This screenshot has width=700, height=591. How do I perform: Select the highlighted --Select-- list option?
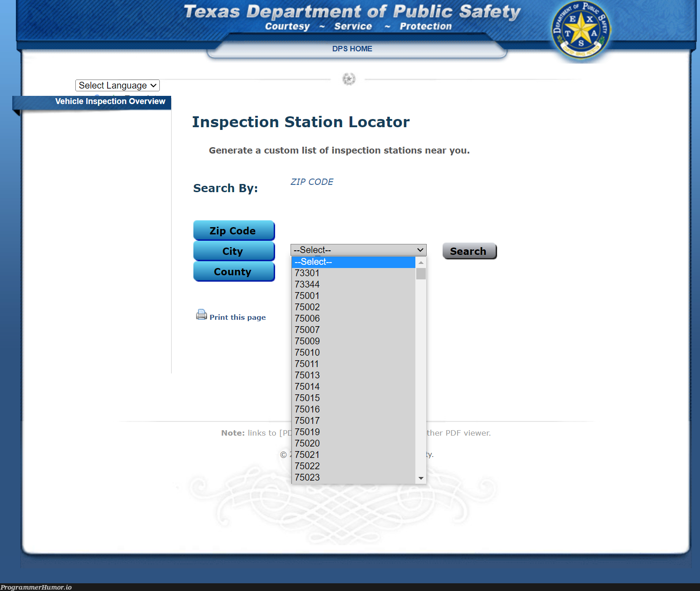point(353,262)
